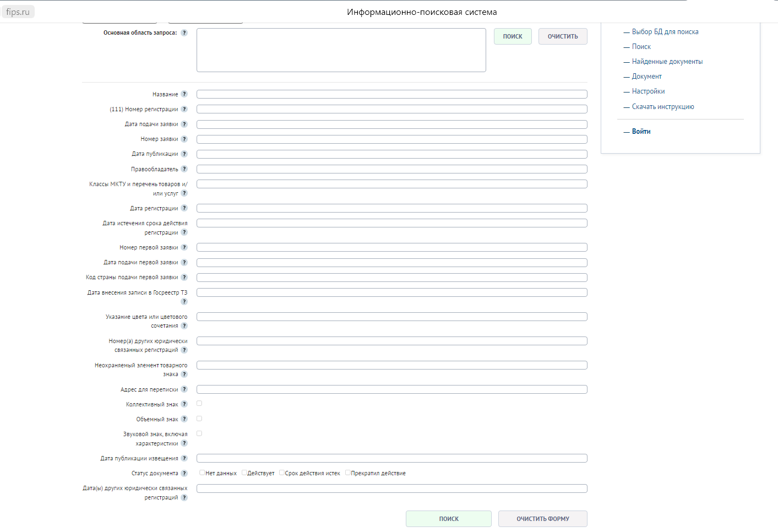Click help icon for Дата истечения срока действия
This screenshot has height=532, width=778.
point(184,232)
